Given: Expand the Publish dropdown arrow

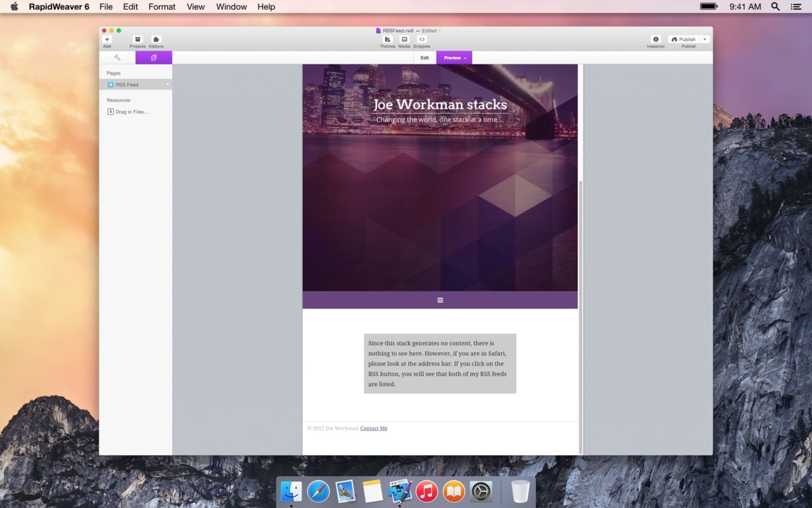Looking at the screenshot, I should pyautogui.click(x=705, y=39).
